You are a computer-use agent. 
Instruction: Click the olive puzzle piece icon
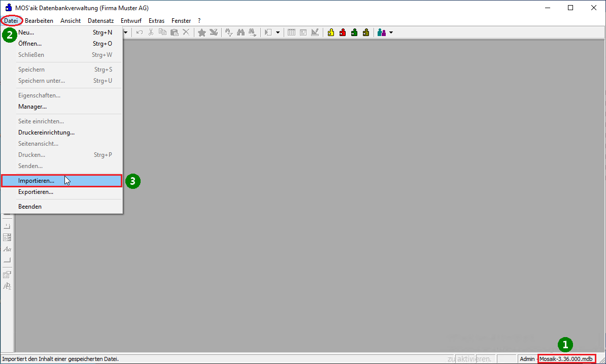pyautogui.click(x=365, y=32)
